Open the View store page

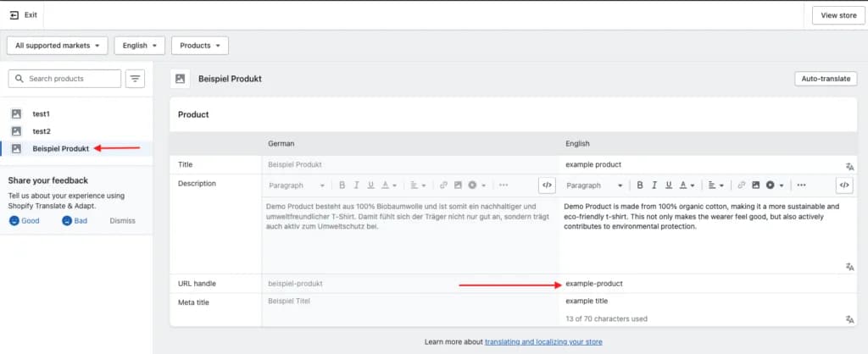(x=838, y=15)
